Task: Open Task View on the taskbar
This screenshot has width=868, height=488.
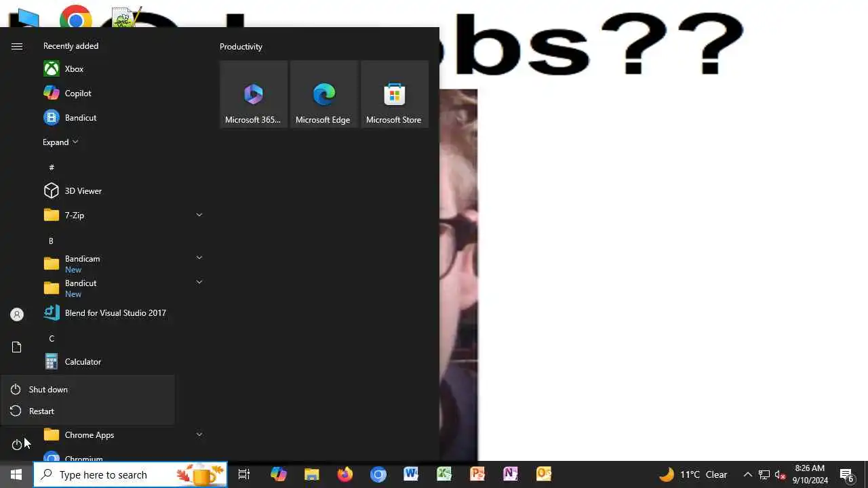Action: (x=244, y=474)
